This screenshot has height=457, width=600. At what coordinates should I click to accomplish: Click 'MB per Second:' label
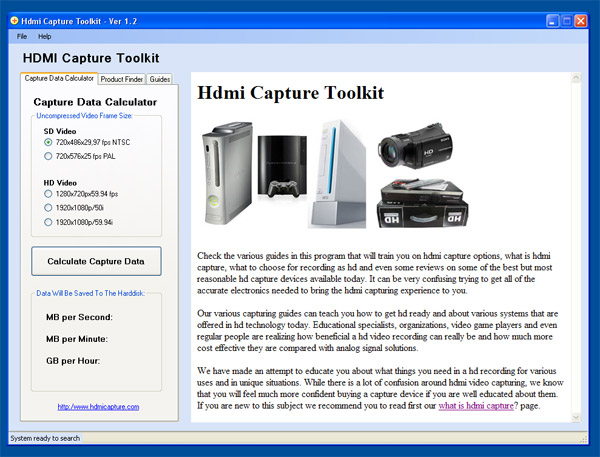coord(80,317)
